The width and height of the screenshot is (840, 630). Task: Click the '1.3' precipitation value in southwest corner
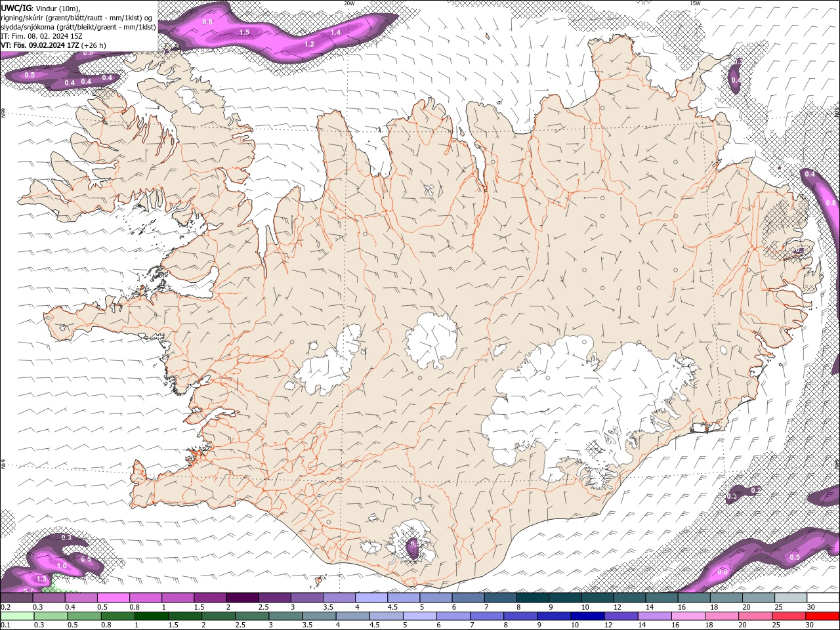[x=41, y=579]
